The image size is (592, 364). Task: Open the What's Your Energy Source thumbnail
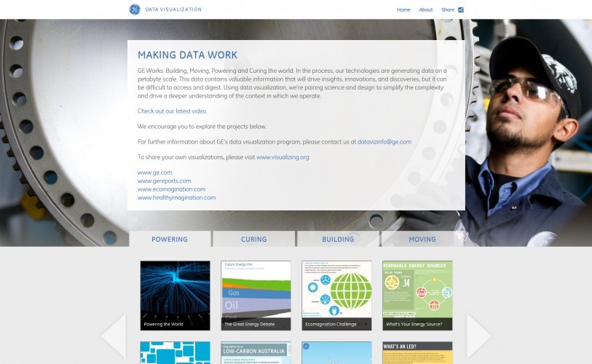pos(417,296)
